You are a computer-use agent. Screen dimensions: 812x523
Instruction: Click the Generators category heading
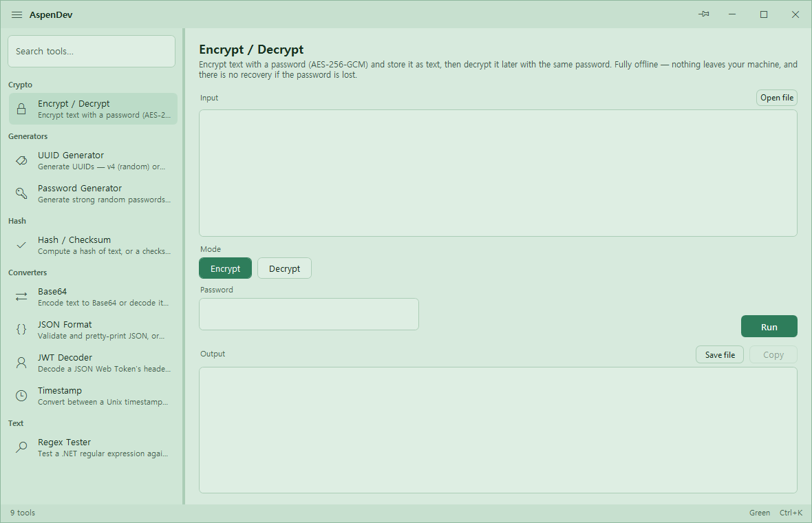(28, 136)
